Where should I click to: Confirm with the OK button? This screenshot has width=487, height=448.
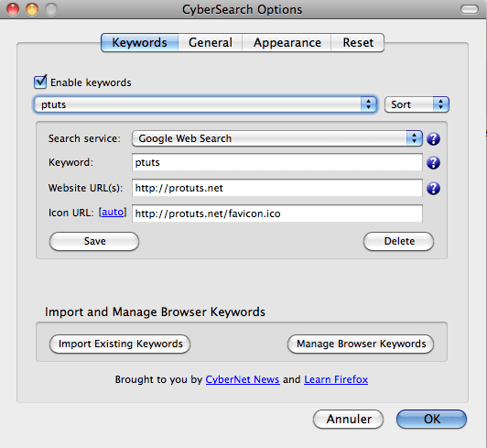point(432,419)
